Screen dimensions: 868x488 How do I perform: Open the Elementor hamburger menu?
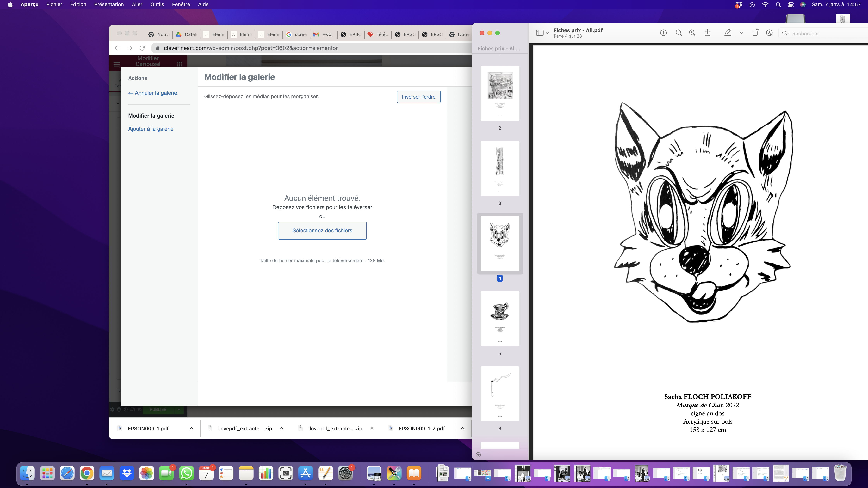click(x=117, y=64)
